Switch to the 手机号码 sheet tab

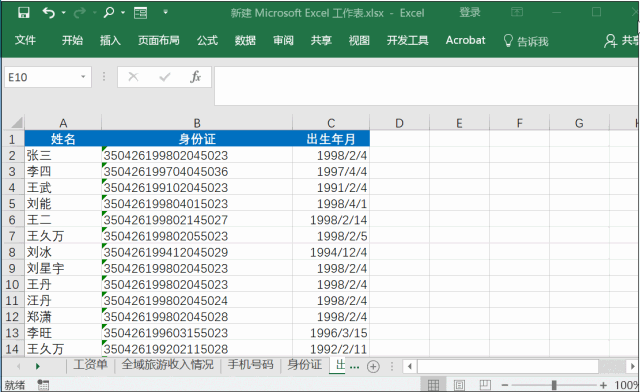click(250, 364)
